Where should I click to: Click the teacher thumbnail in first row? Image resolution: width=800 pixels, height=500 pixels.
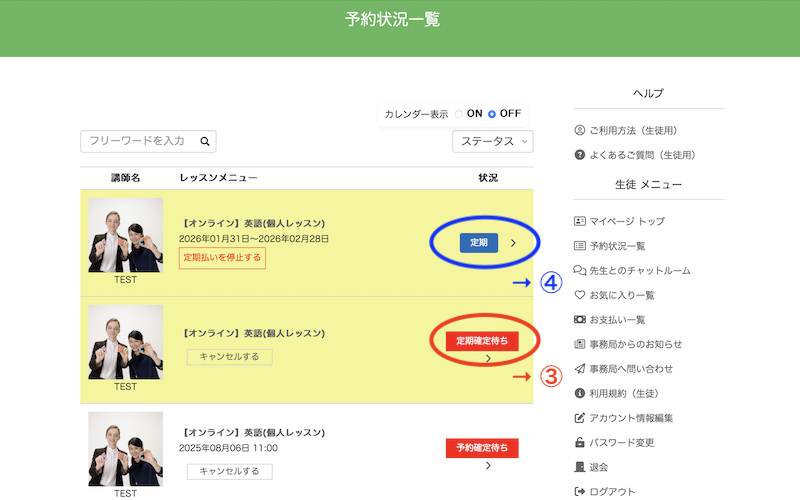coord(125,235)
